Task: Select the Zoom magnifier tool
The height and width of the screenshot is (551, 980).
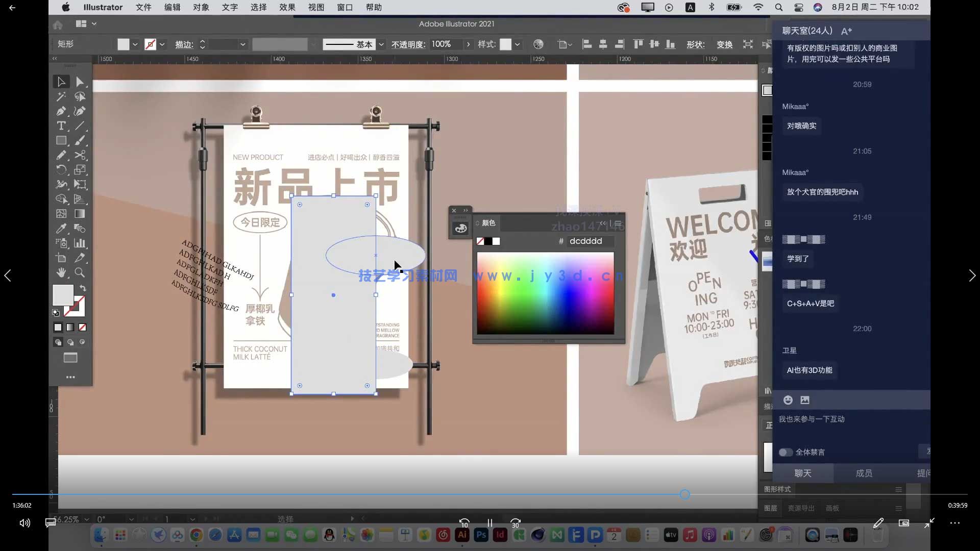Action: click(80, 272)
